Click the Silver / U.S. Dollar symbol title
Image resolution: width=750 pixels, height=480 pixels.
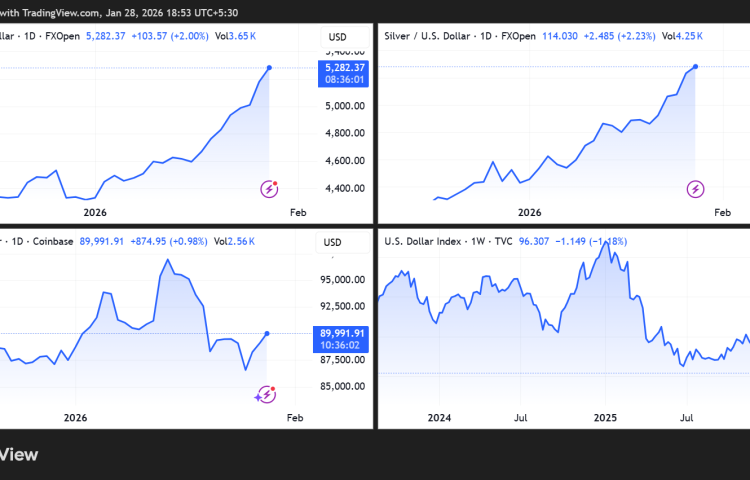click(x=428, y=37)
